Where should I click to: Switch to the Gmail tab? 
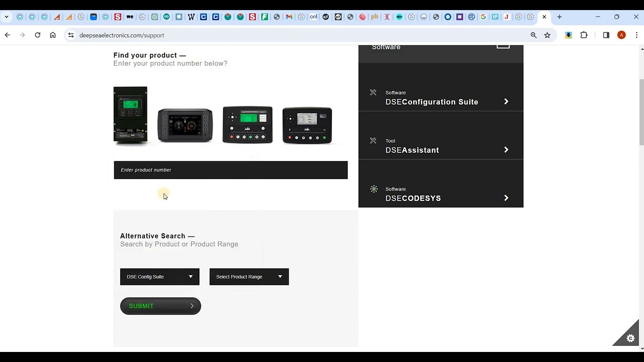pos(289,17)
